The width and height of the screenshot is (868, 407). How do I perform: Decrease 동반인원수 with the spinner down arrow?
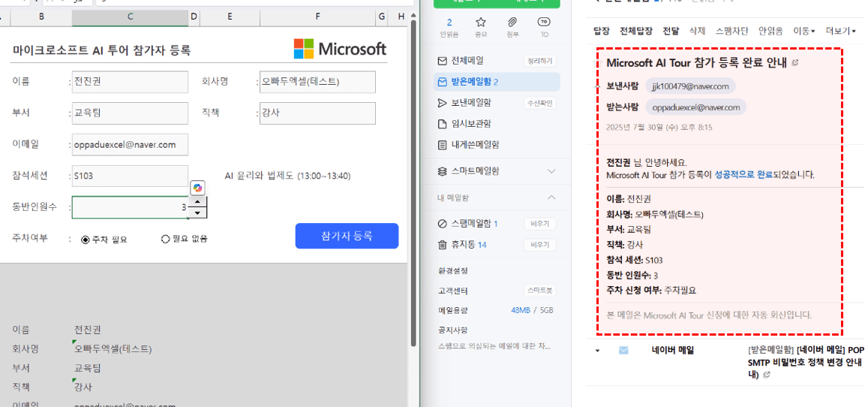pyautogui.click(x=198, y=213)
